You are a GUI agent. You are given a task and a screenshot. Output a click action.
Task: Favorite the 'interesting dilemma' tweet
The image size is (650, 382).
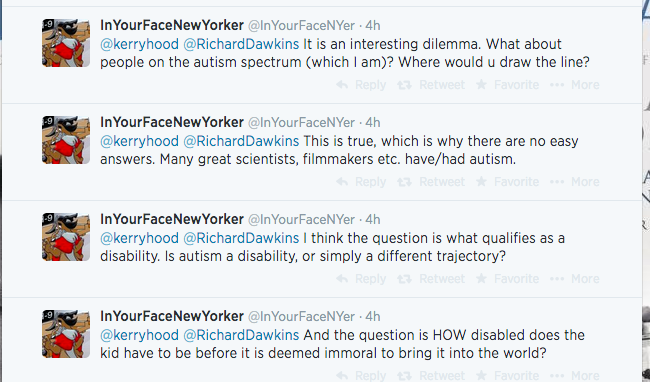507,85
